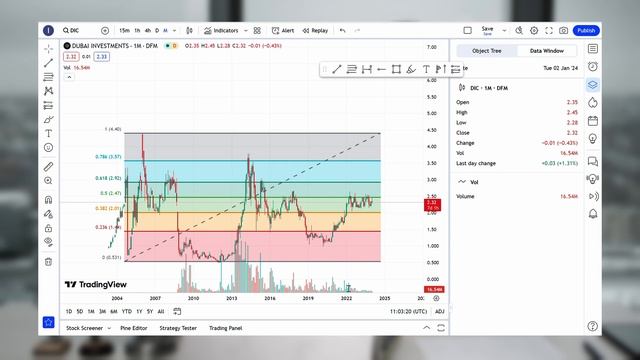This screenshot has width=640, height=360.
Task: Open the candle chart type selector
Action: click(x=189, y=31)
